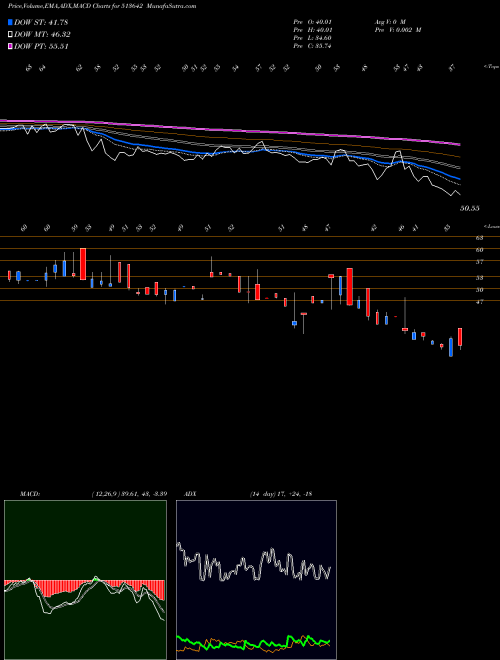
Task: Click the 'Pre O: 40.01' open value
Action: 312,22
